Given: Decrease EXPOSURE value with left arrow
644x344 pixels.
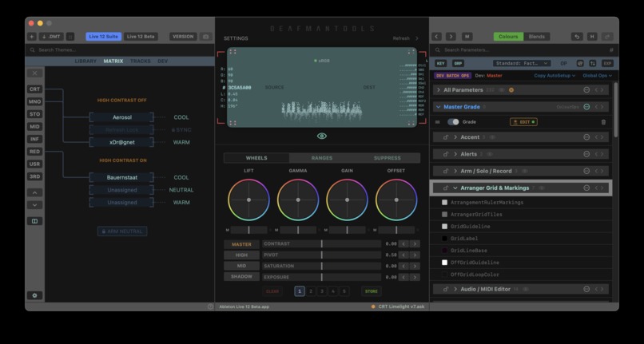Looking at the screenshot, I should [x=403, y=277].
